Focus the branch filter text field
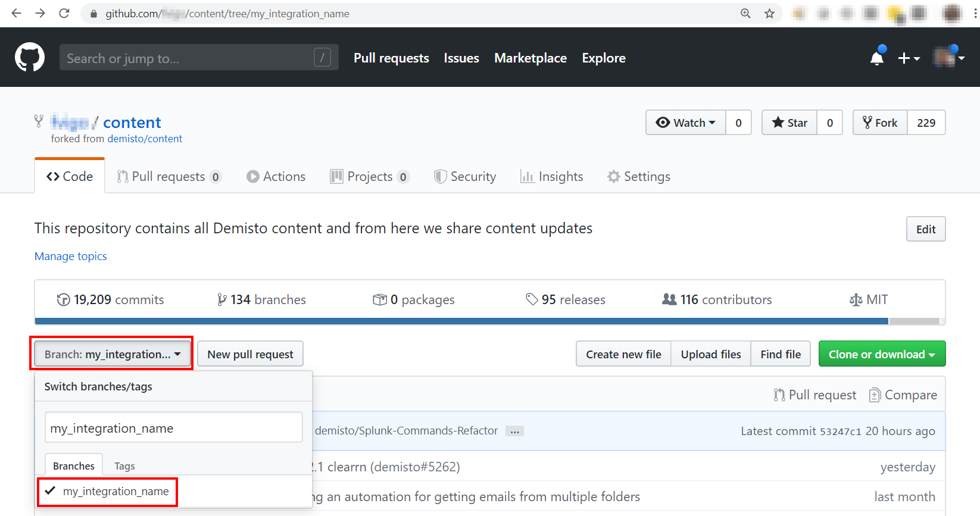 tap(173, 428)
